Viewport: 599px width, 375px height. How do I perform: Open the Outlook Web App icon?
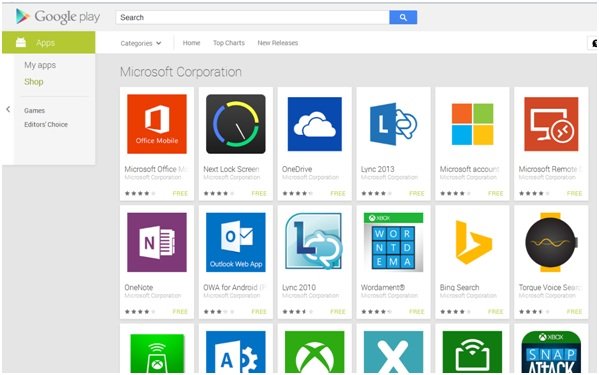click(236, 242)
